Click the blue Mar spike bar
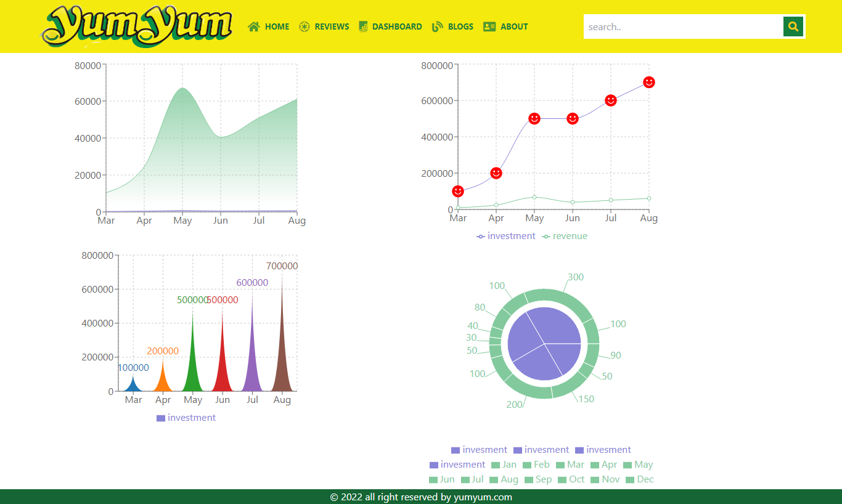Viewport: 842px width, 504px height. pyautogui.click(x=133, y=386)
